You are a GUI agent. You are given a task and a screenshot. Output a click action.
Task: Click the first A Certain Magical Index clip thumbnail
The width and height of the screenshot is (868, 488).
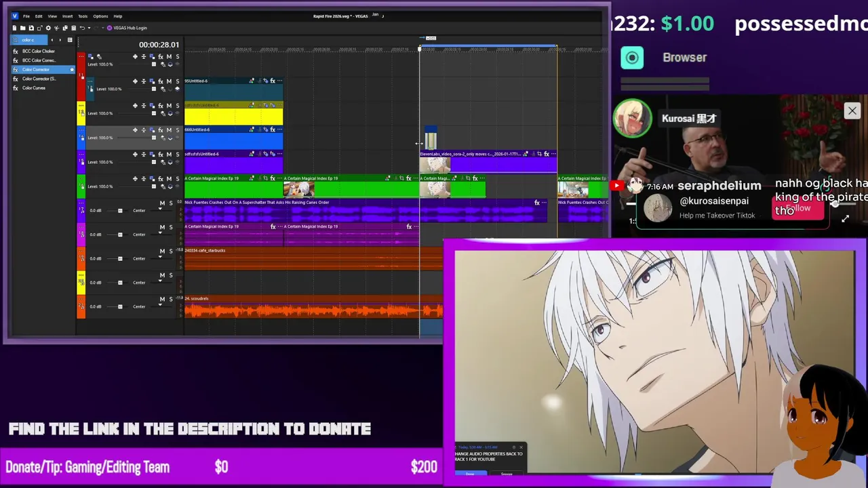point(298,190)
